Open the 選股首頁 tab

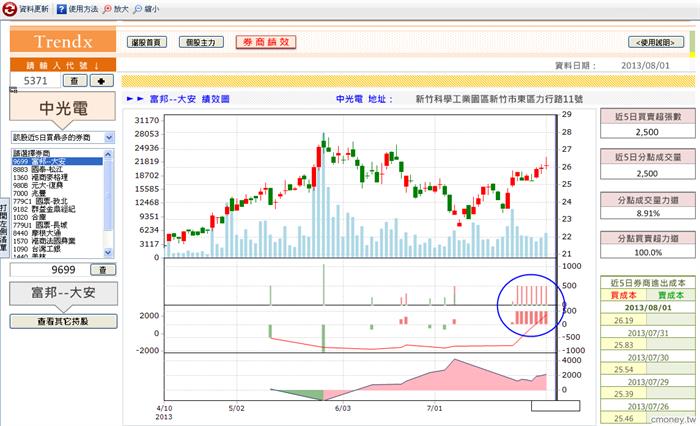146,42
